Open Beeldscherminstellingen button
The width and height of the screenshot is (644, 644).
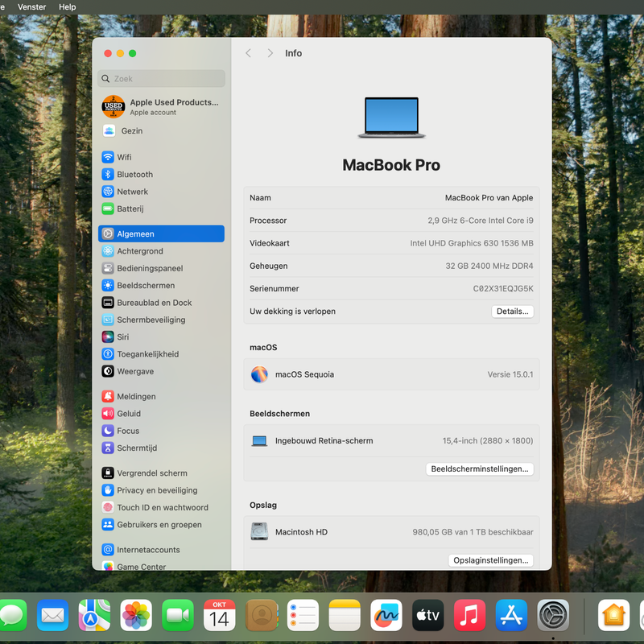(x=480, y=469)
